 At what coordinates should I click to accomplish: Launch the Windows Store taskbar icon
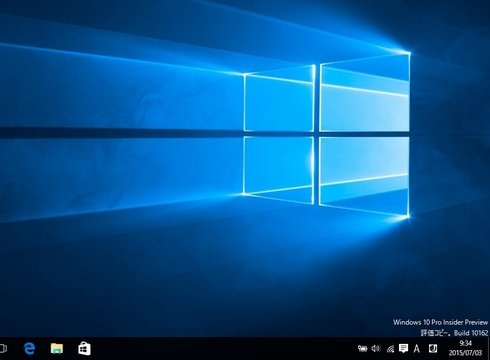pos(84,349)
